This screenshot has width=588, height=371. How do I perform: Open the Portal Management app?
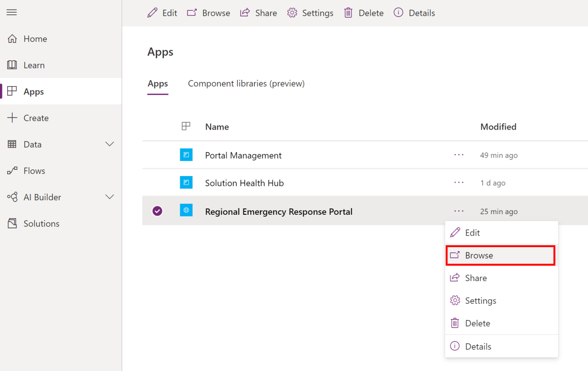[x=244, y=155]
